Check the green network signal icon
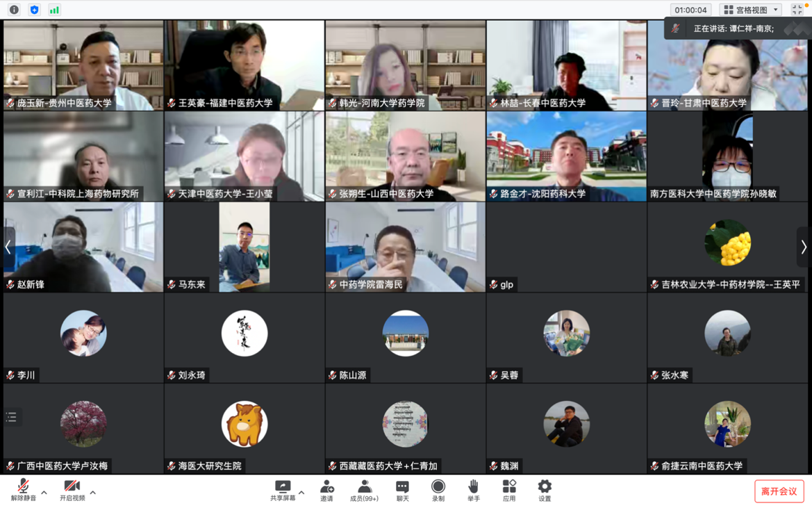 [54, 10]
